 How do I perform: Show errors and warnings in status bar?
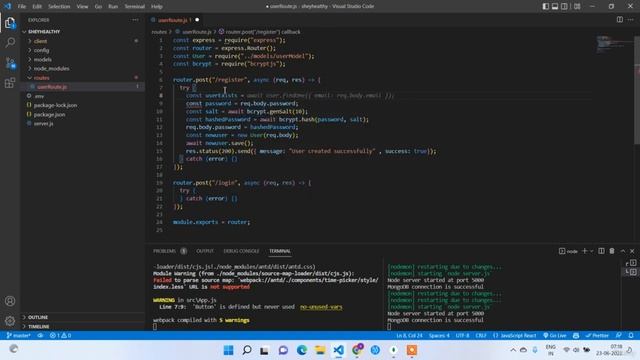[x=60, y=336]
